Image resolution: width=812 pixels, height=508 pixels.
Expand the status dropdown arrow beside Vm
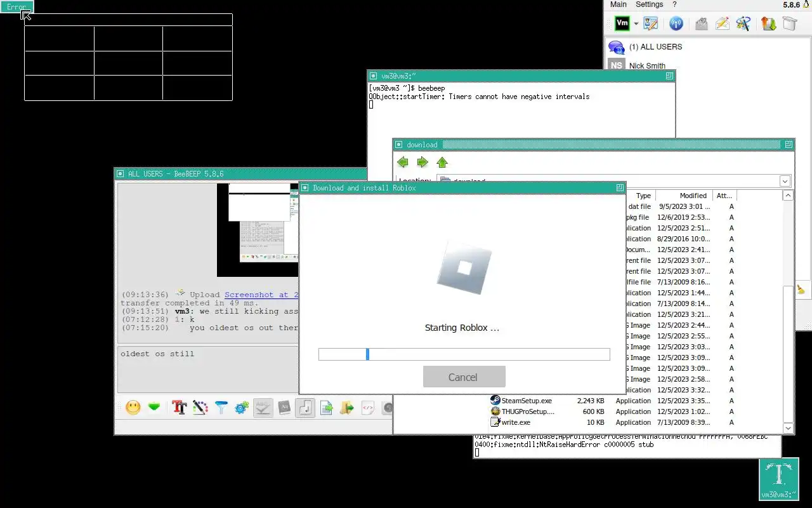click(x=636, y=24)
